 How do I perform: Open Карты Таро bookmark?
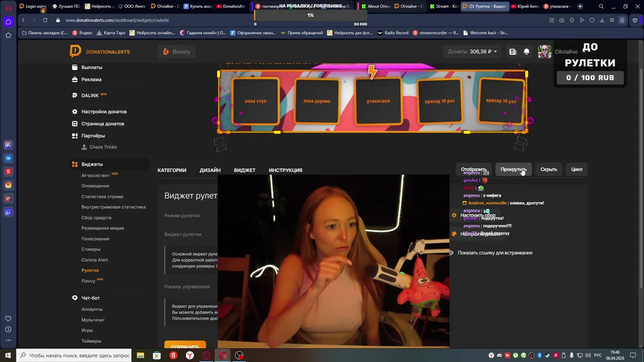110,33
